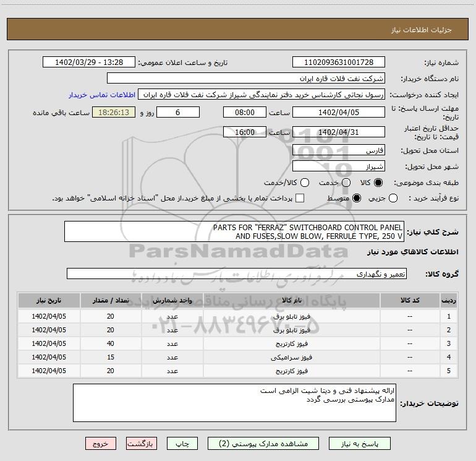Image resolution: width=476 pixels, height=461 pixels.
Task: Select row 1 item فیوز تابلو برق
Action: tap(291, 316)
